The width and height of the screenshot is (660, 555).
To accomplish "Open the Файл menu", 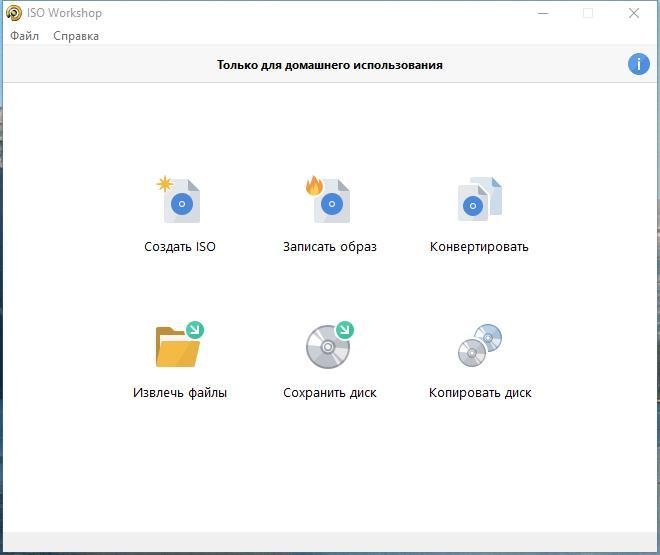I will pos(25,36).
